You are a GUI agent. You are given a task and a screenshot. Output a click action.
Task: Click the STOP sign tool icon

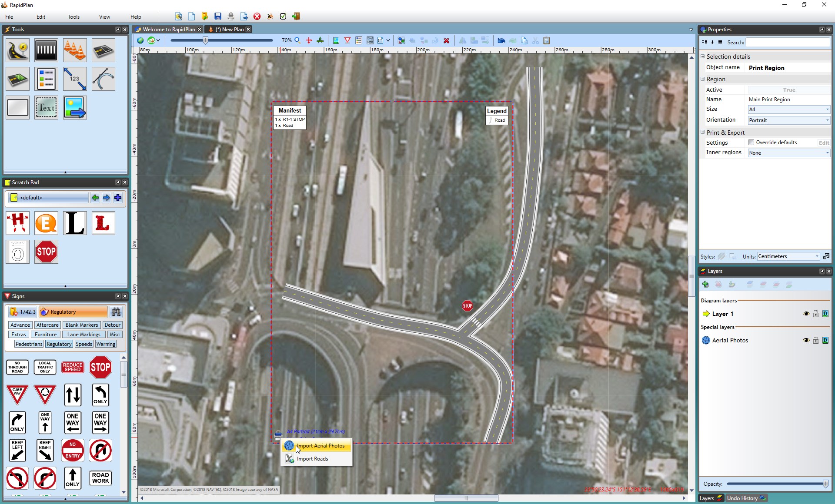(x=46, y=252)
